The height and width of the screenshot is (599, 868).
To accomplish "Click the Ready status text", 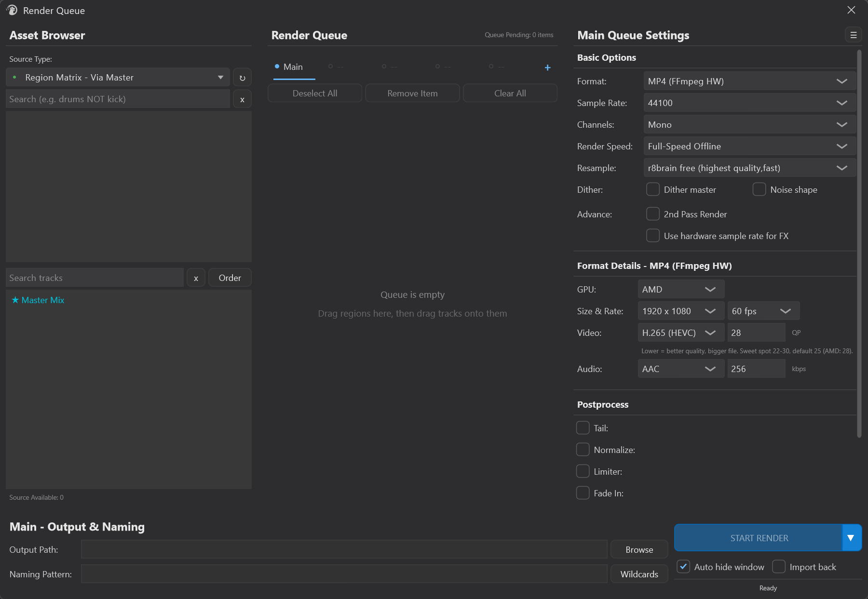I will pos(768,588).
